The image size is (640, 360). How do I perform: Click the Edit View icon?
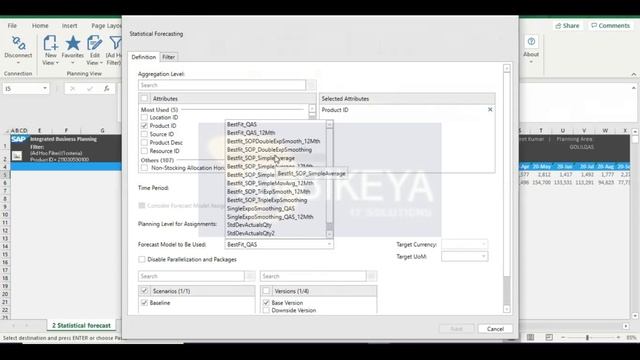[94, 43]
